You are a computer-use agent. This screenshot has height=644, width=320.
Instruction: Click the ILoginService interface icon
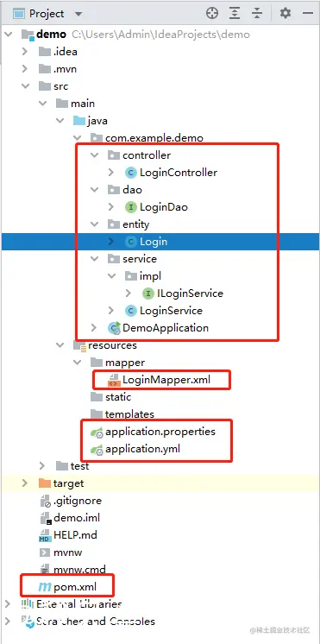tap(147, 294)
